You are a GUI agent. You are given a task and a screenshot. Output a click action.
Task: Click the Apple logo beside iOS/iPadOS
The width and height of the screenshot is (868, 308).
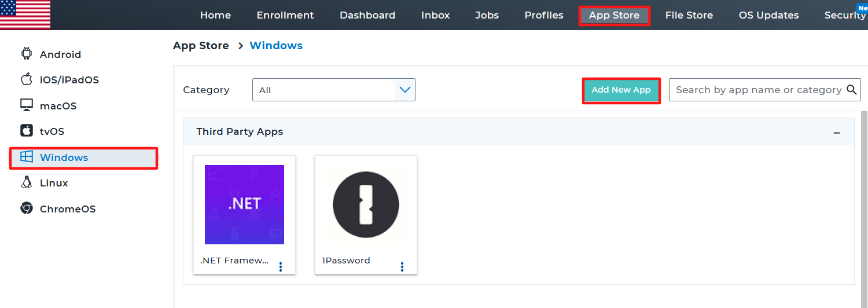pyautogui.click(x=27, y=79)
